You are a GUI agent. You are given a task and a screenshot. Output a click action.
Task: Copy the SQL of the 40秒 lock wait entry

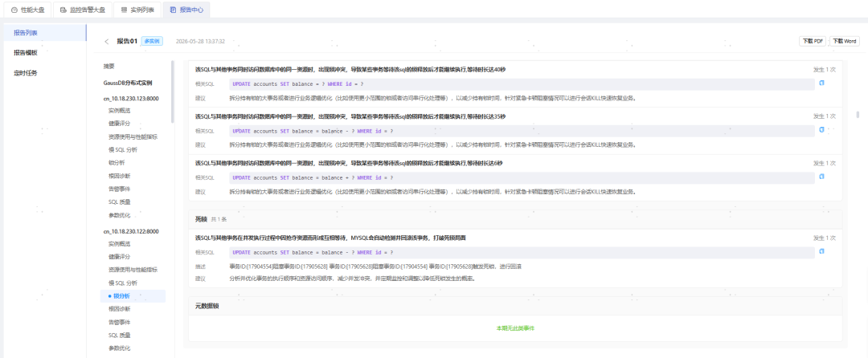[822, 83]
